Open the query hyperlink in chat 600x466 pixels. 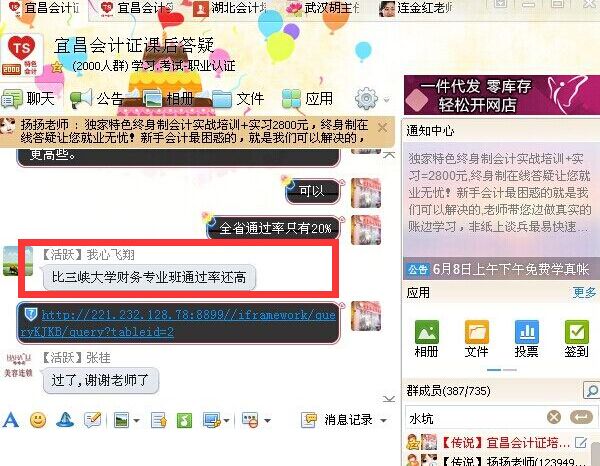(x=178, y=323)
